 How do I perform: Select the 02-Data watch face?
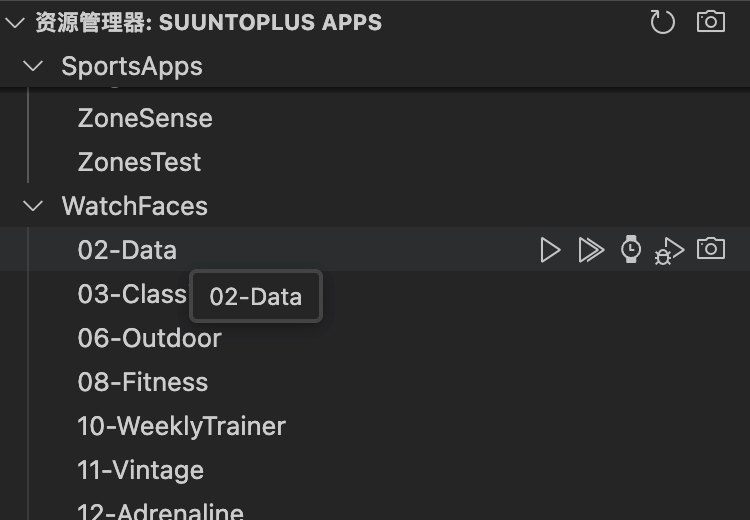click(x=127, y=250)
